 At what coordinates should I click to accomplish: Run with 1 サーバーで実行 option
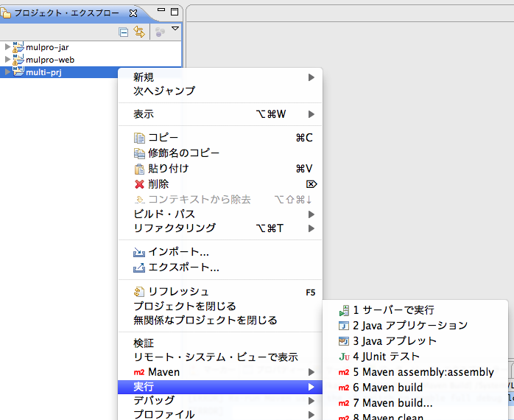coord(393,310)
